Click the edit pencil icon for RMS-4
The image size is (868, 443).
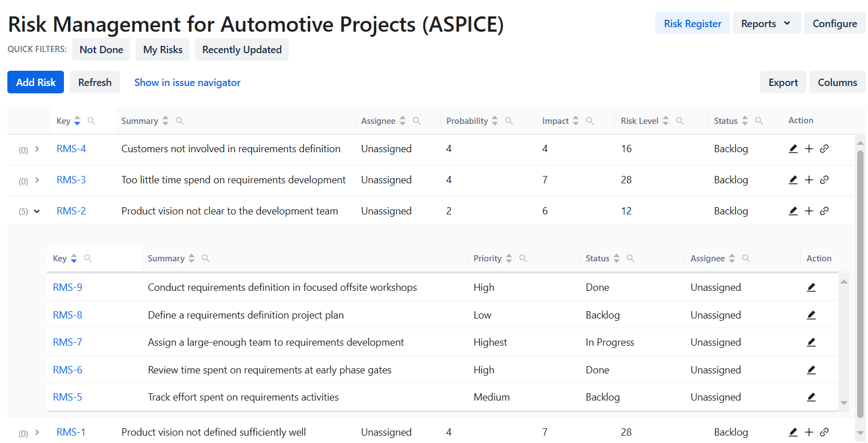(793, 149)
